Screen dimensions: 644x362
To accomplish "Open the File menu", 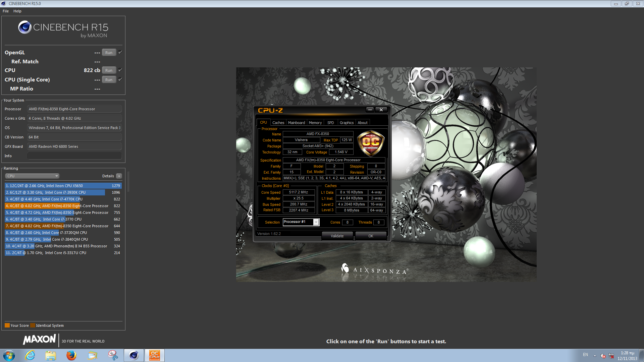I will pyautogui.click(x=6, y=11).
